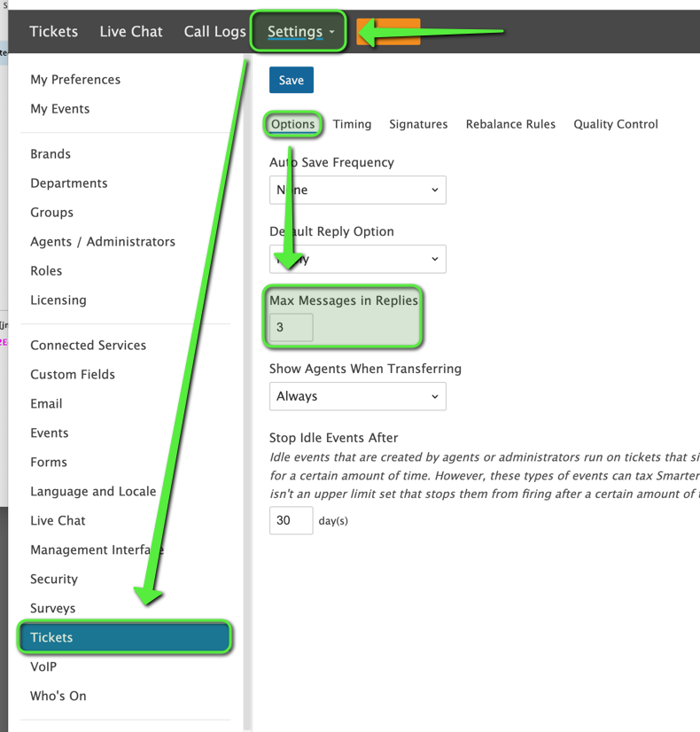The image size is (700, 732).
Task: Switch to the Signatures tab
Action: [418, 124]
